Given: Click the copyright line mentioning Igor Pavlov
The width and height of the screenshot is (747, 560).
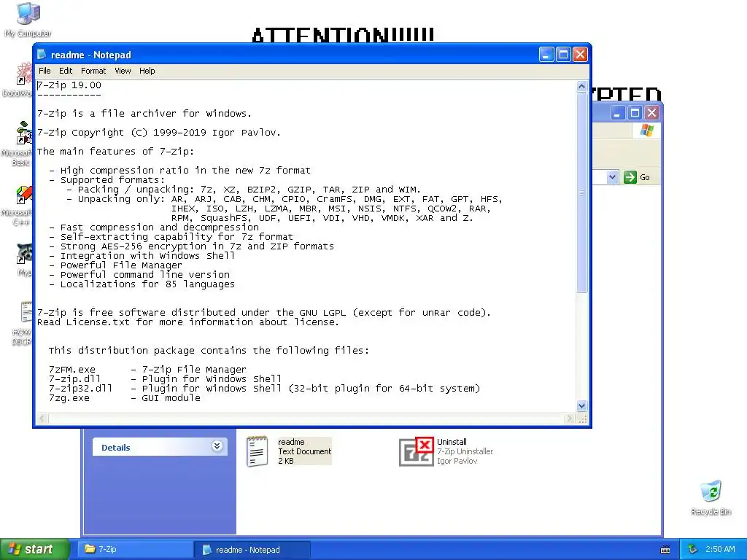Looking at the screenshot, I should coord(158,133).
